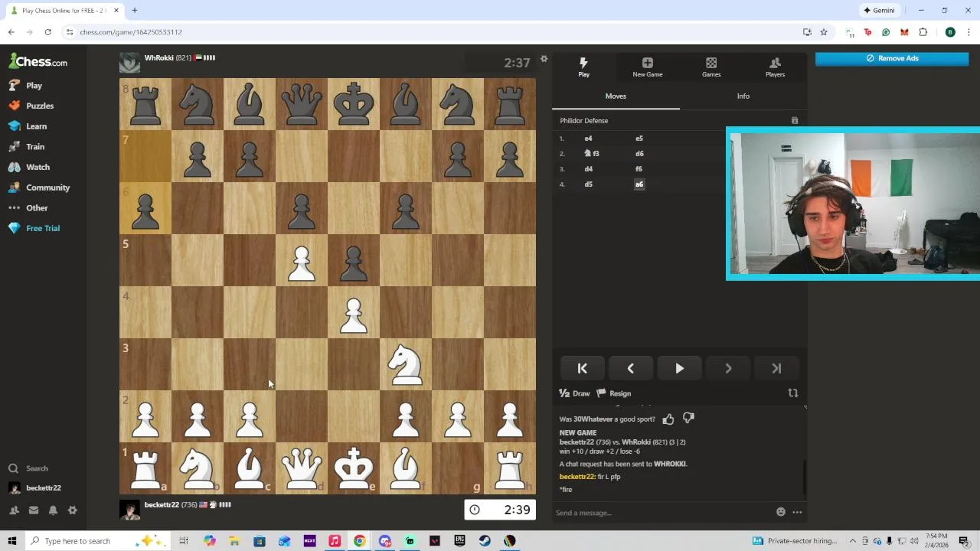Offer a Draw
Viewport: 980px width, 551px height.
click(x=574, y=393)
